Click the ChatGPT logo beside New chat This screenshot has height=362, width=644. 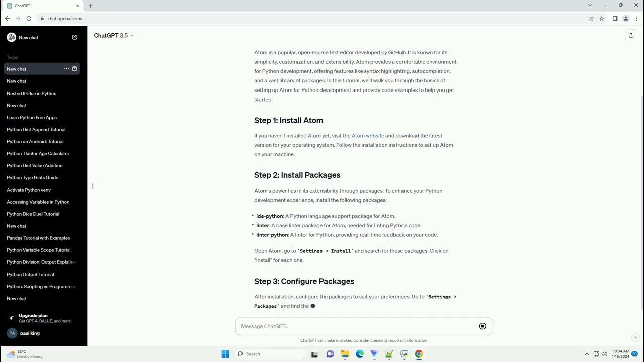(x=11, y=37)
